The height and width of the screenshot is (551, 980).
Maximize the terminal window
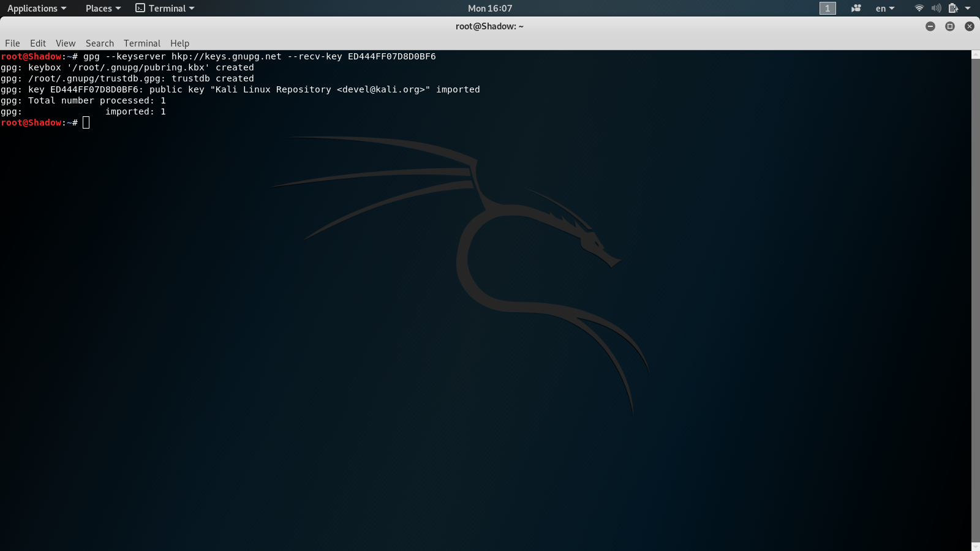pos(950,26)
